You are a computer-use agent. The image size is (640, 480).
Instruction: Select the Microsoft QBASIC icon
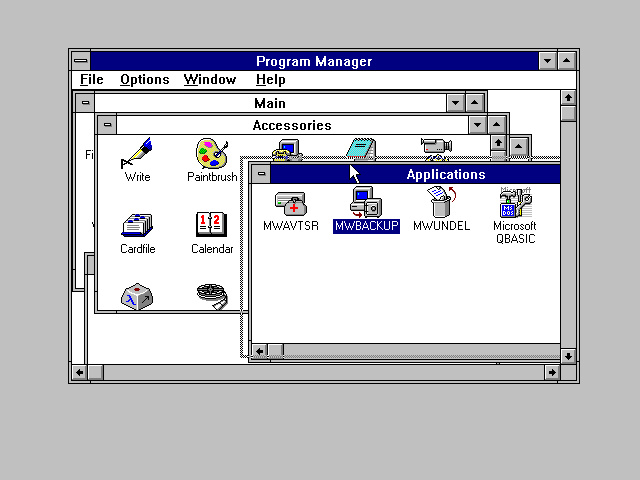point(515,216)
